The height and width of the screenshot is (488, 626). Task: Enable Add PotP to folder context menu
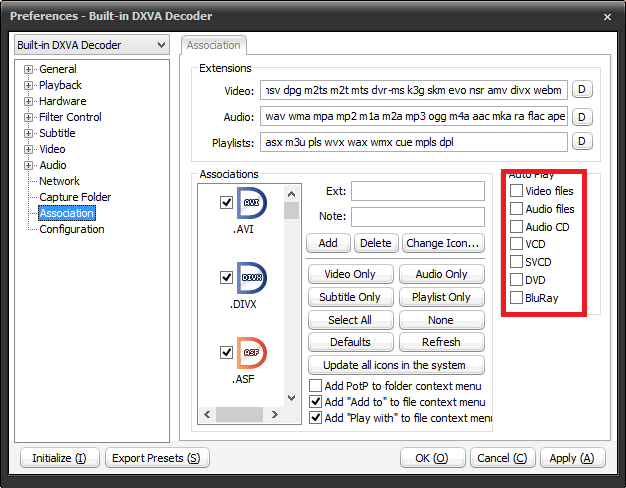[315, 386]
